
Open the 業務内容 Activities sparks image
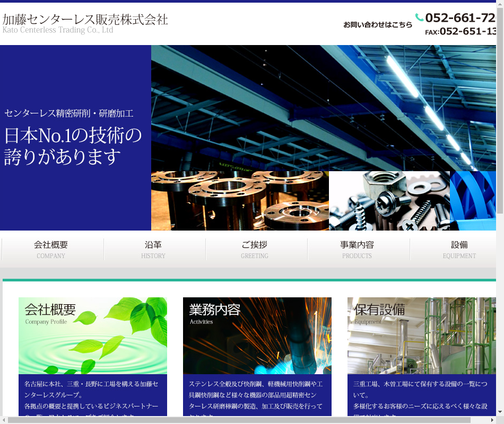[257, 335]
